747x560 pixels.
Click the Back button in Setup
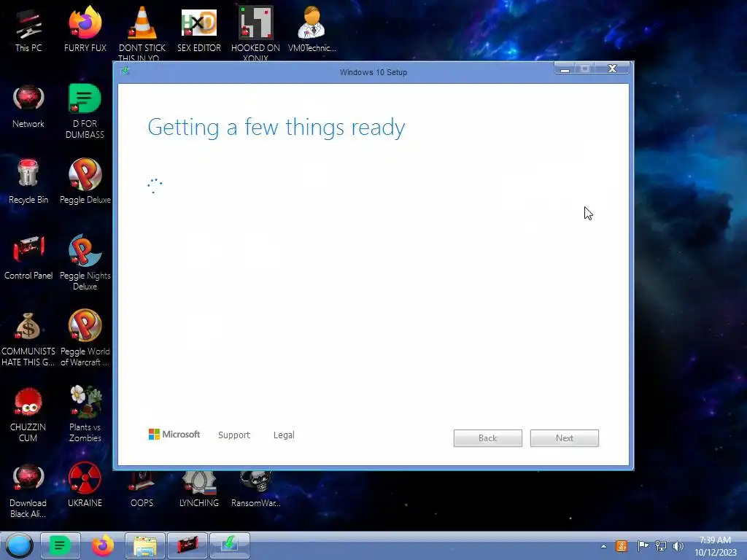coord(488,438)
